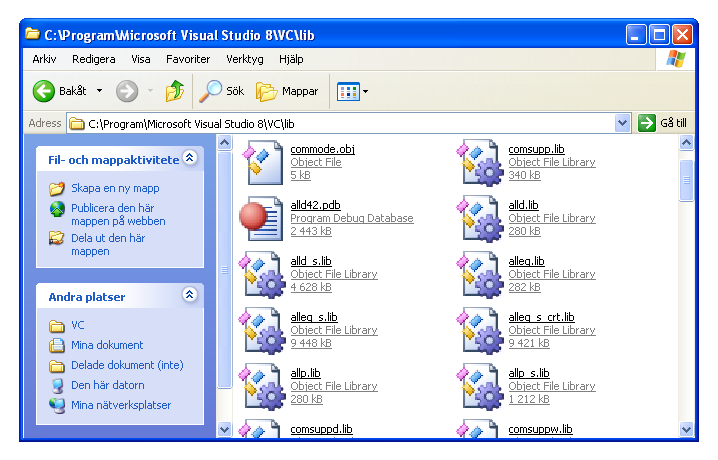Viewport: 718px width, 460px height.
Task: Click Publicera den här mappen på webben
Action: click(x=118, y=215)
